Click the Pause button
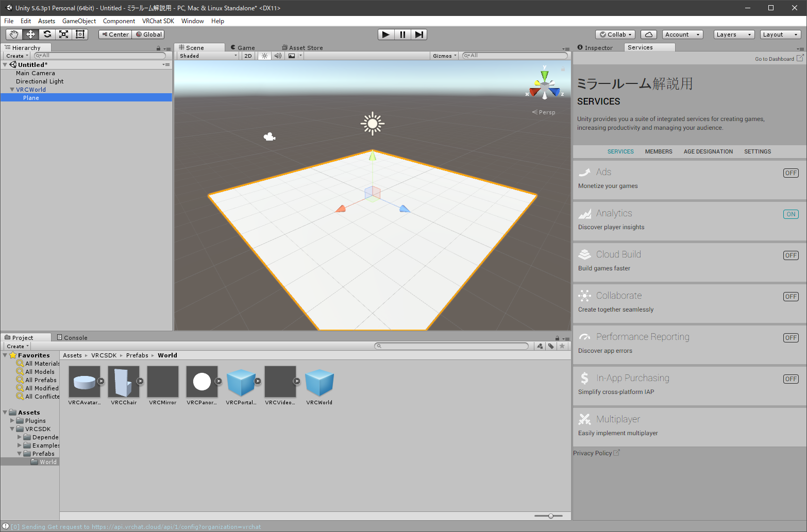The height and width of the screenshot is (532, 807). tap(402, 35)
